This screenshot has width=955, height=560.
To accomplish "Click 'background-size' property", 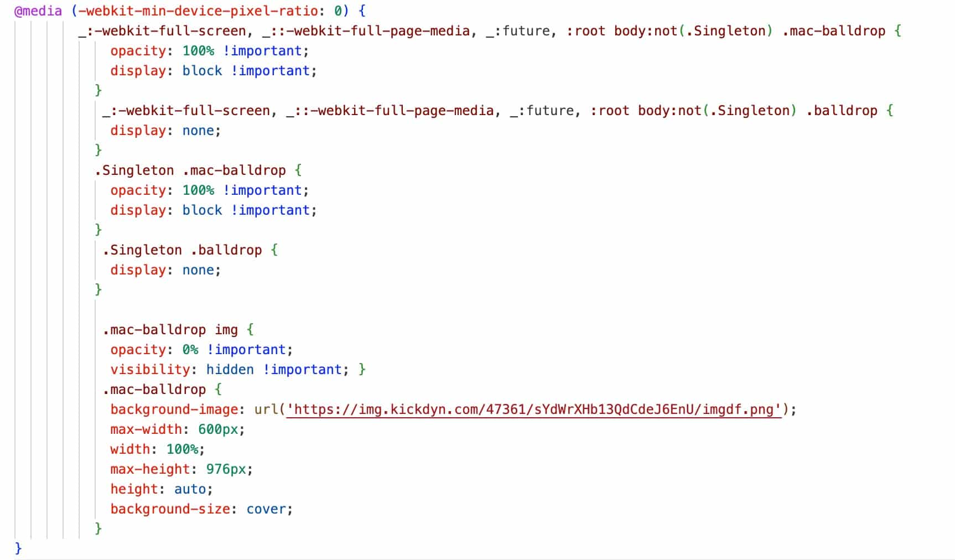I will pyautogui.click(x=170, y=509).
